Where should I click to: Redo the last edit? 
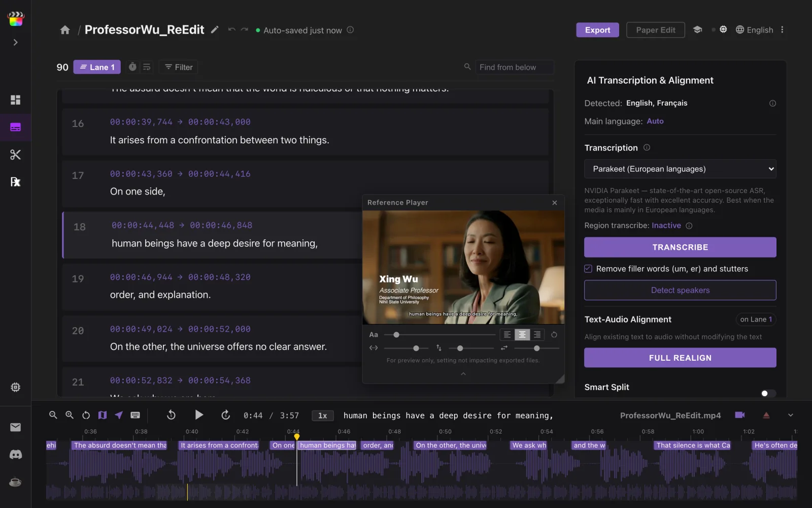coord(244,29)
